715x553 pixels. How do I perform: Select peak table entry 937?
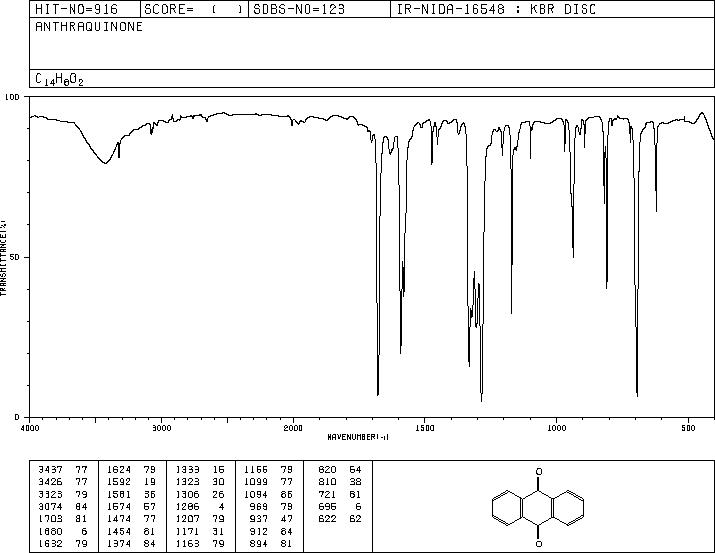(259, 519)
